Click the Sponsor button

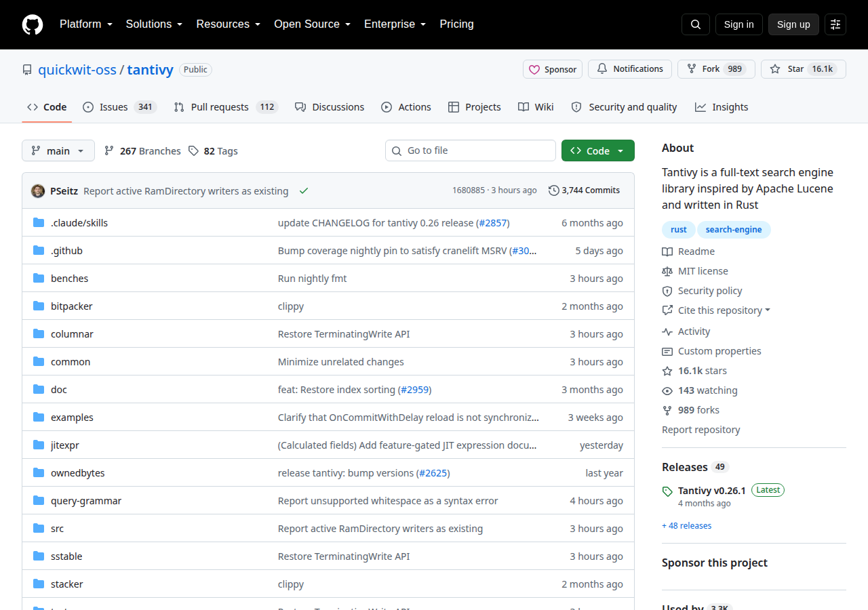553,69
